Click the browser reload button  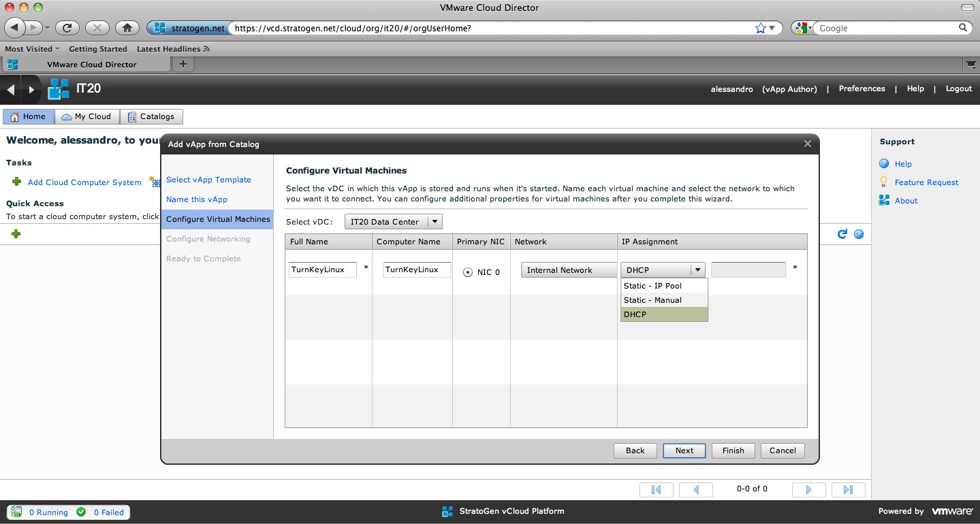coord(67,28)
